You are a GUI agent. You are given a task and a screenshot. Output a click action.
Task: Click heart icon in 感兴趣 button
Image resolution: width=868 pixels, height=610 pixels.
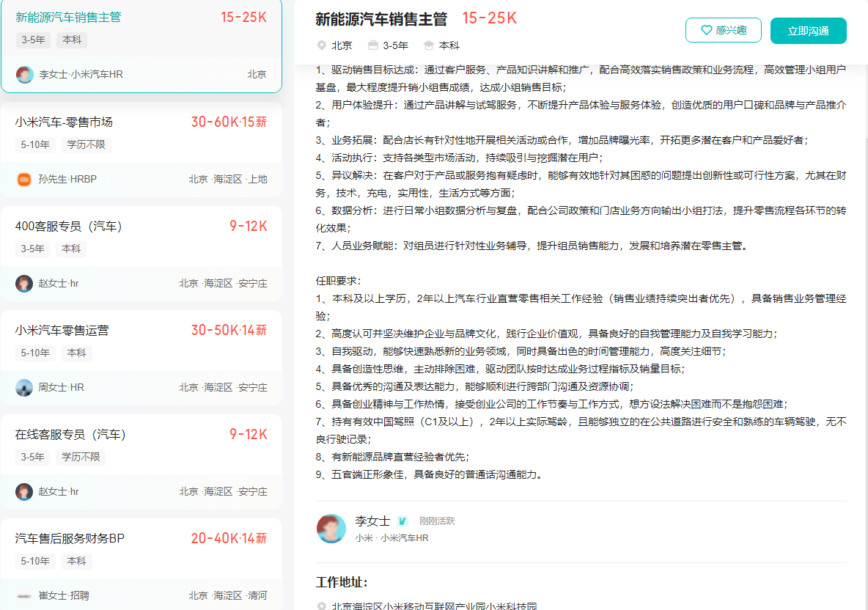[707, 30]
